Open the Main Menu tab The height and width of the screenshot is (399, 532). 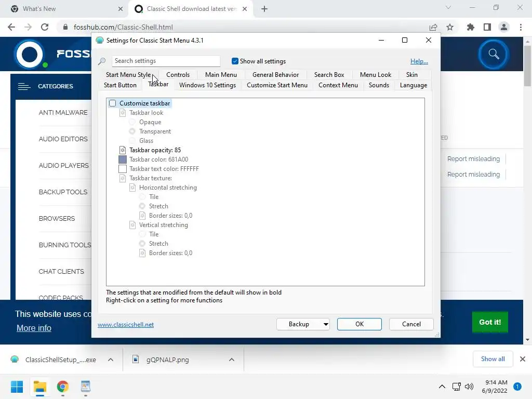coord(221,75)
